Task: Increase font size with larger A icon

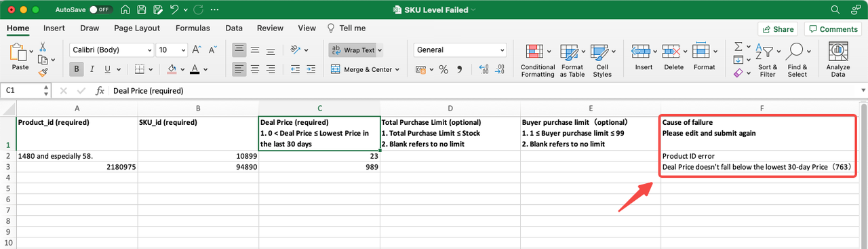Action: coord(196,50)
